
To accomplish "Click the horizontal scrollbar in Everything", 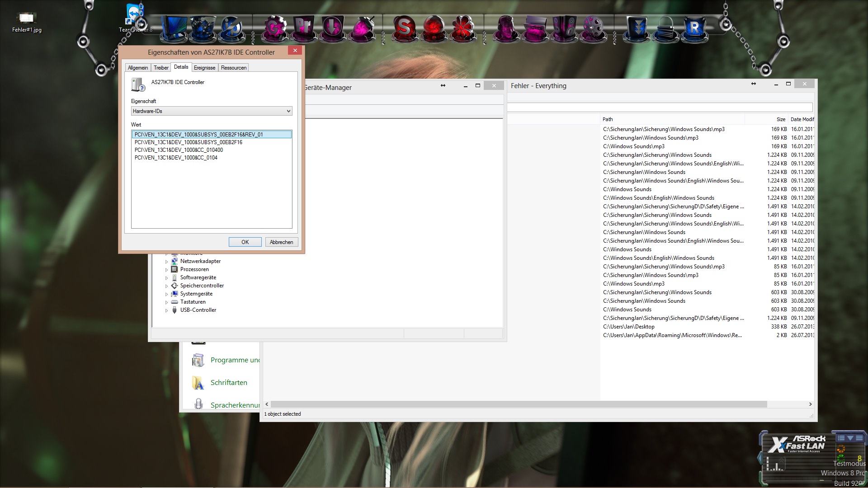I will pyautogui.click(x=518, y=404).
